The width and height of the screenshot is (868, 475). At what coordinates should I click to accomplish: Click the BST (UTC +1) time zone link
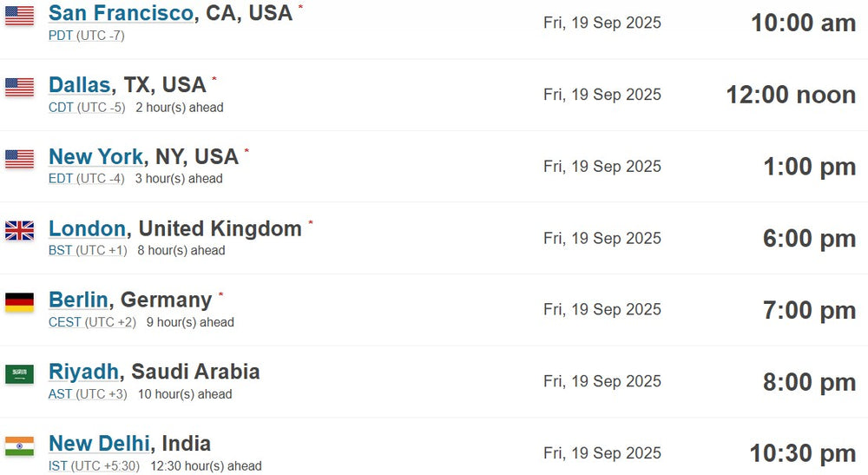pos(88,250)
